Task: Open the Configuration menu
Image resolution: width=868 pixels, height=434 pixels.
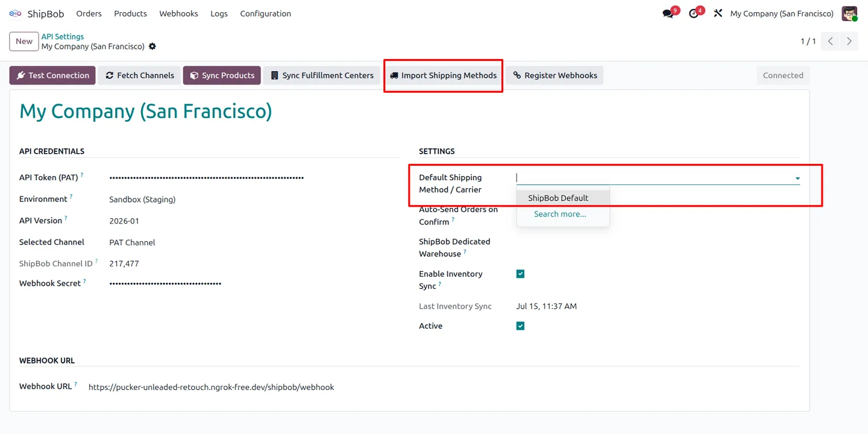Action: (x=265, y=13)
